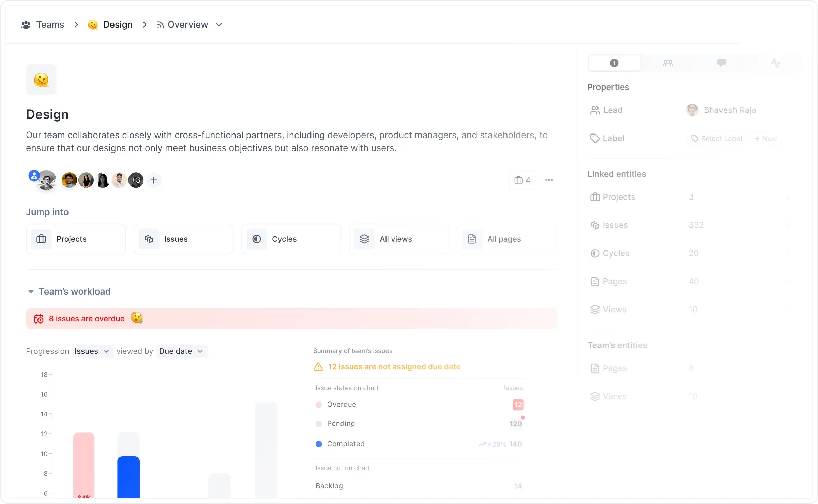The image size is (818, 504).
Task: Open the activity pulse tab icon
Action: click(x=775, y=63)
